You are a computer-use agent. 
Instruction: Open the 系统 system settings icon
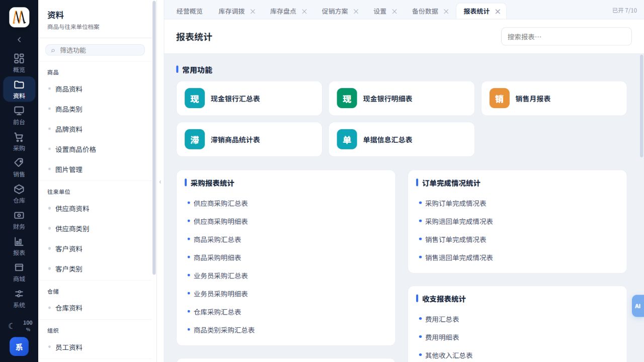(19, 299)
